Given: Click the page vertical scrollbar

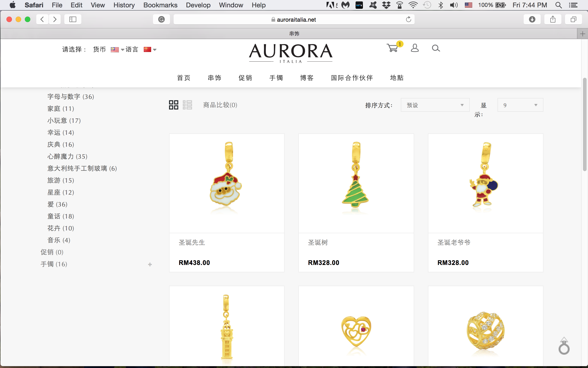Looking at the screenshot, I should point(585,124).
